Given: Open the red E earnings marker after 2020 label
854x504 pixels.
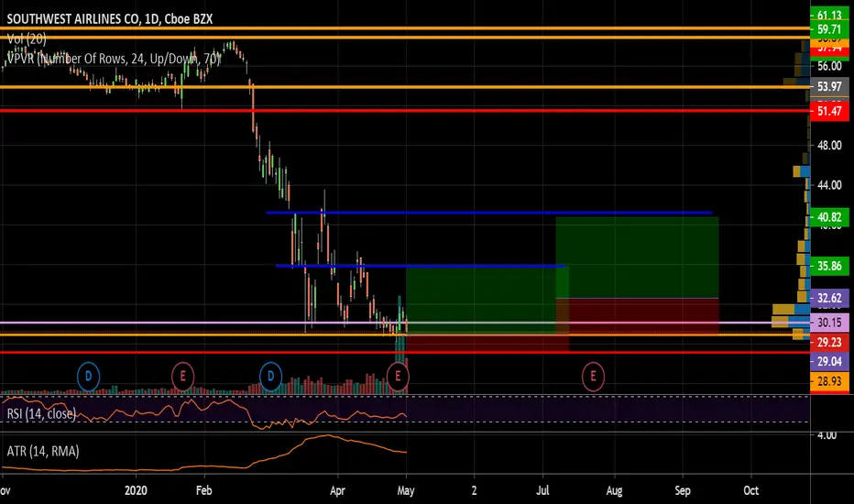Looking at the screenshot, I should [x=182, y=377].
